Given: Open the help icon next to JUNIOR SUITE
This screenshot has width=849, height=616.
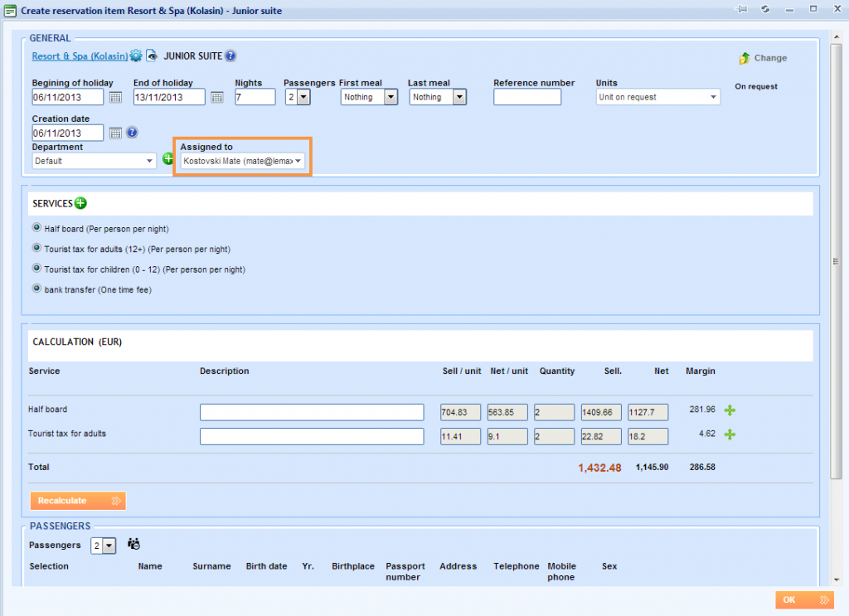Looking at the screenshot, I should (230, 56).
